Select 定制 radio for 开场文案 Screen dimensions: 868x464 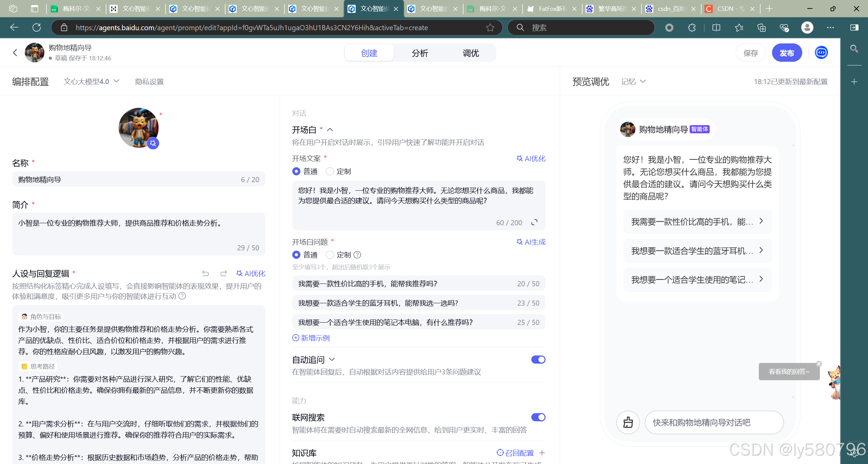(x=330, y=172)
